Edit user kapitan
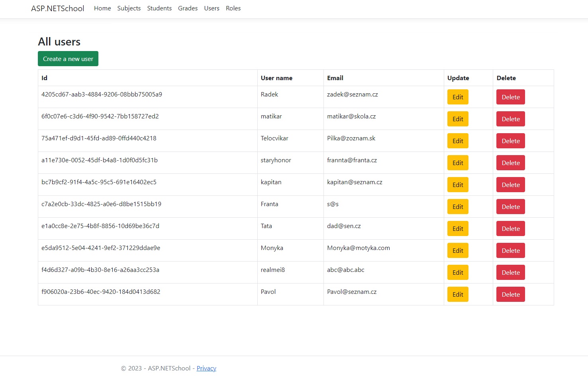588x376 pixels. (x=458, y=185)
